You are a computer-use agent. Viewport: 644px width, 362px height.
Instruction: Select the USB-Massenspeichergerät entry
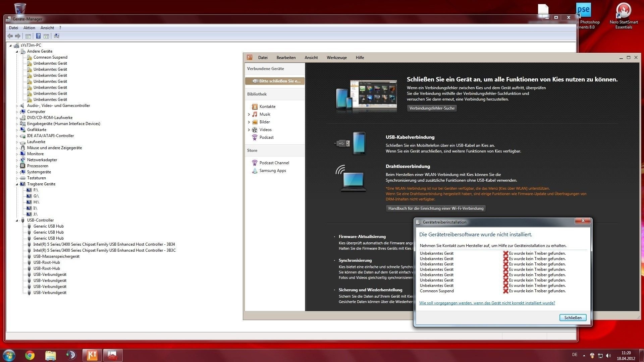[56, 256]
